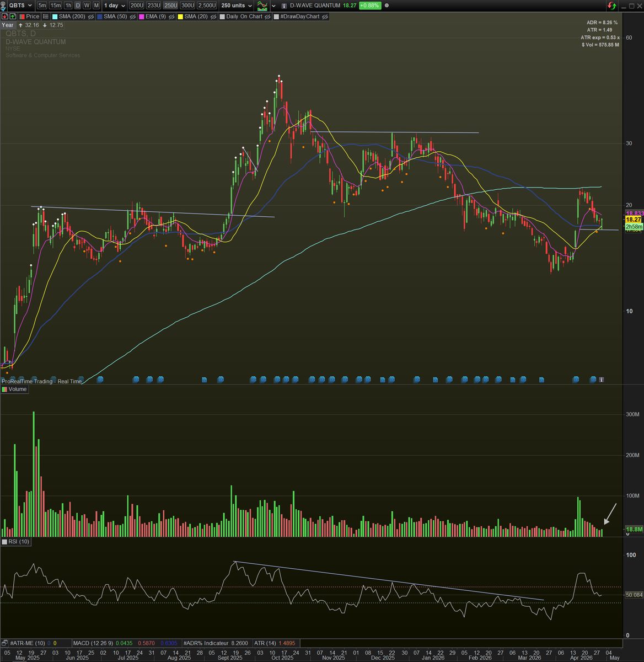Click the 18.27 current price tag on axis
Screen dimensions: 644x662
pos(633,220)
